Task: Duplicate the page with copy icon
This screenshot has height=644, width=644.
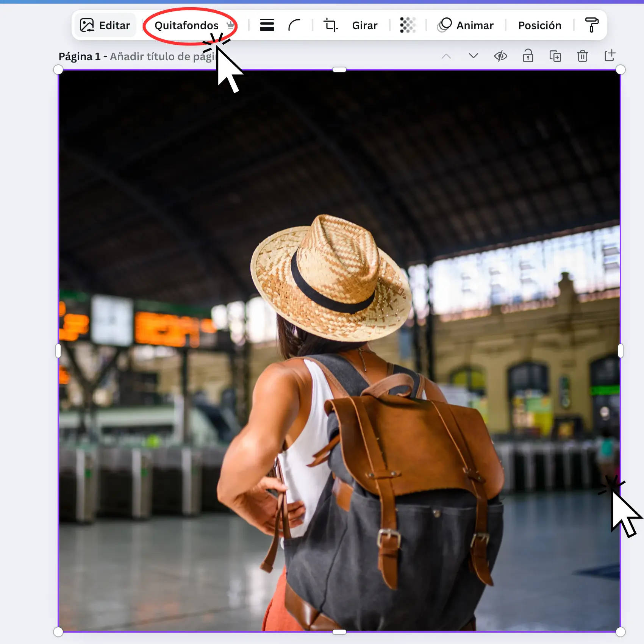Action: point(555,56)
